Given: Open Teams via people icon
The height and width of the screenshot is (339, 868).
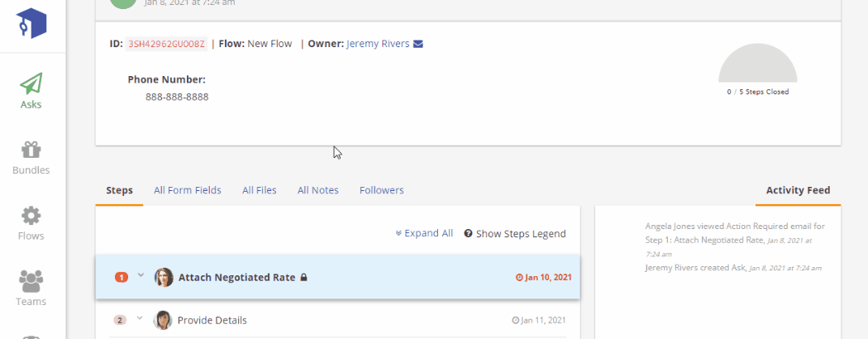Looking at the screenshot, I should [31, 280].
